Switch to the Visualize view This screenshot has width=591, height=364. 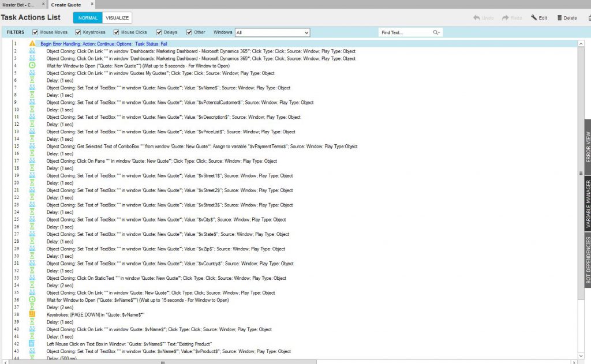(x=117, y=18)
